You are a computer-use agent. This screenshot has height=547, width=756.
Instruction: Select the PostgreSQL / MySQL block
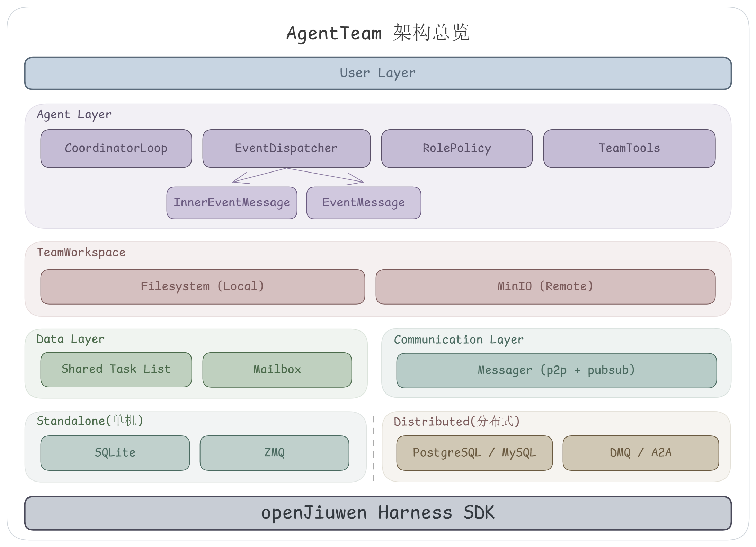coord(474,452)
